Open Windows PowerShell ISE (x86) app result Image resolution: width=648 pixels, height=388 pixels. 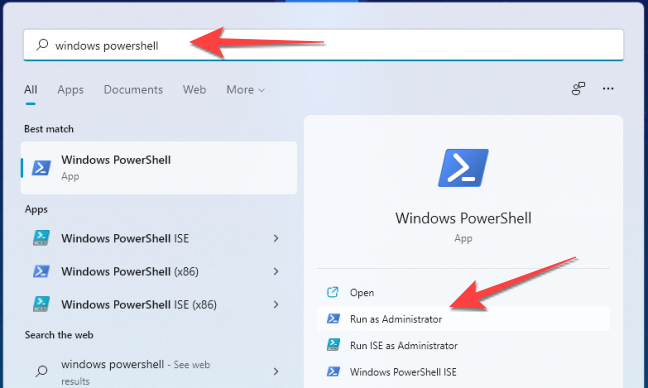click(159, 305)
